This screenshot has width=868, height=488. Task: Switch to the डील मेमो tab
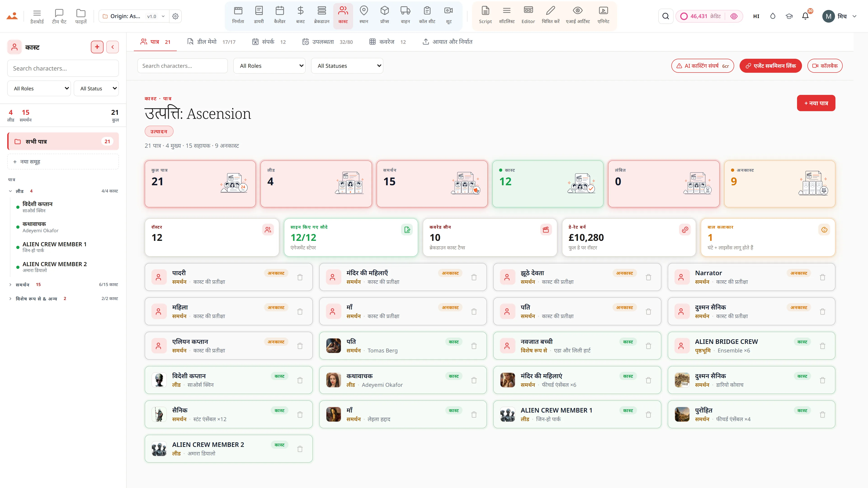click(211, 42)
